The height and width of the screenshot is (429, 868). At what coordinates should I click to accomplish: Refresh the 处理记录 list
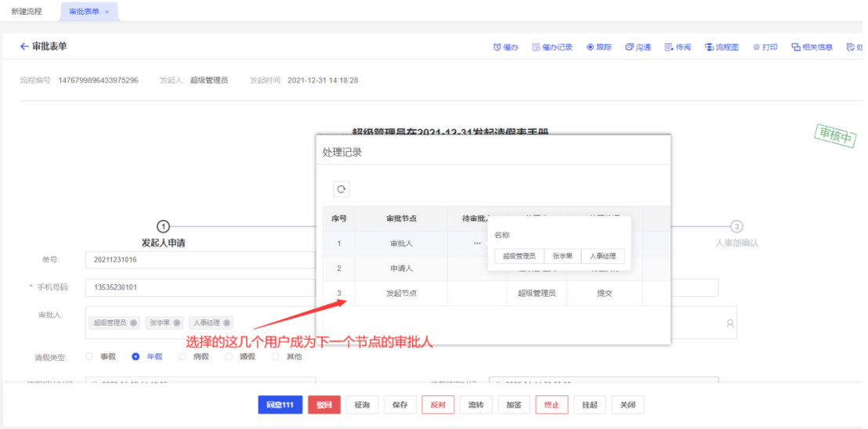click(x=342, y=189)
